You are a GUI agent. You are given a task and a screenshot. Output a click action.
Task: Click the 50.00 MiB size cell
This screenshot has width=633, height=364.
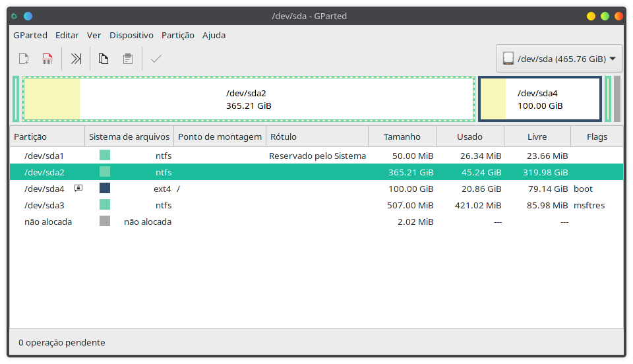coord(413,156)
